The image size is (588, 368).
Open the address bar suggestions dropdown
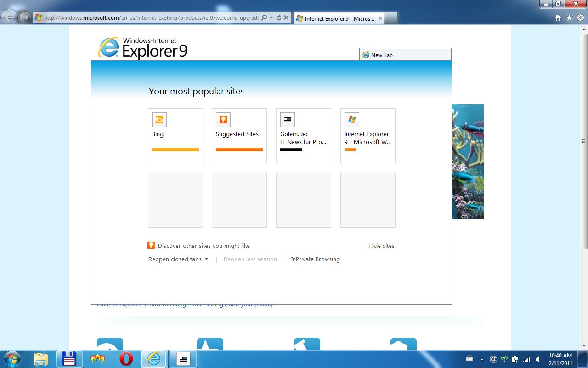(x=271, y=17)
